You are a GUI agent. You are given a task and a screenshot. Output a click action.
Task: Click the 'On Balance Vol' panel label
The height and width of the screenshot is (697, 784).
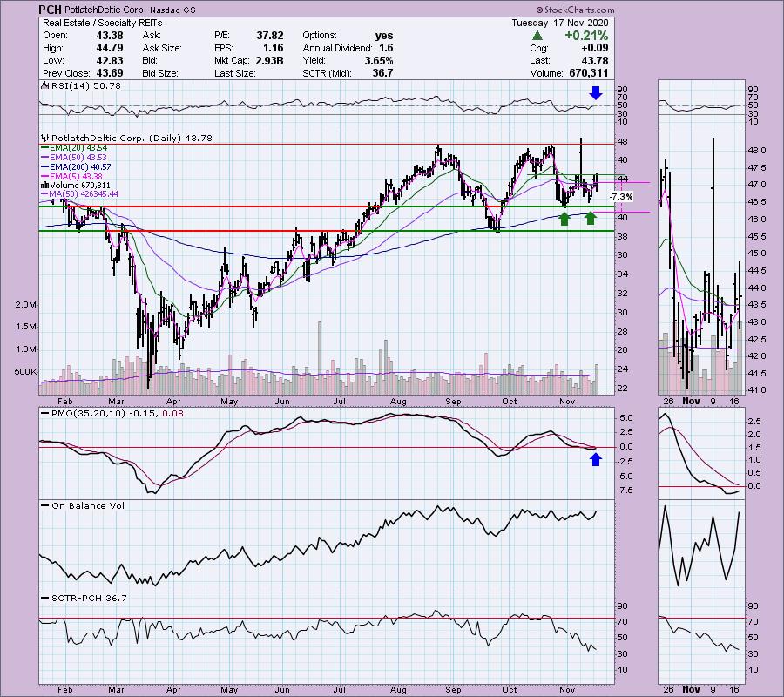[88, 506]
